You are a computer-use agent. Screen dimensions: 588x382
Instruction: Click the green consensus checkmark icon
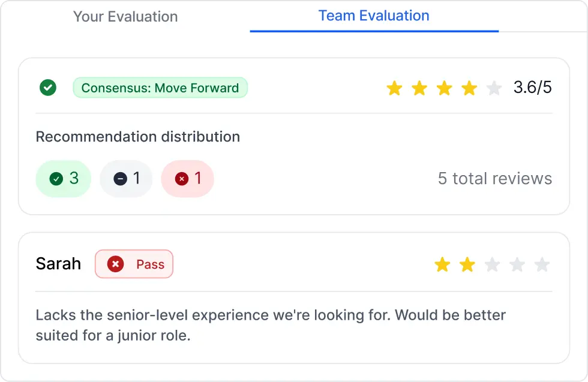click(48, 88)
